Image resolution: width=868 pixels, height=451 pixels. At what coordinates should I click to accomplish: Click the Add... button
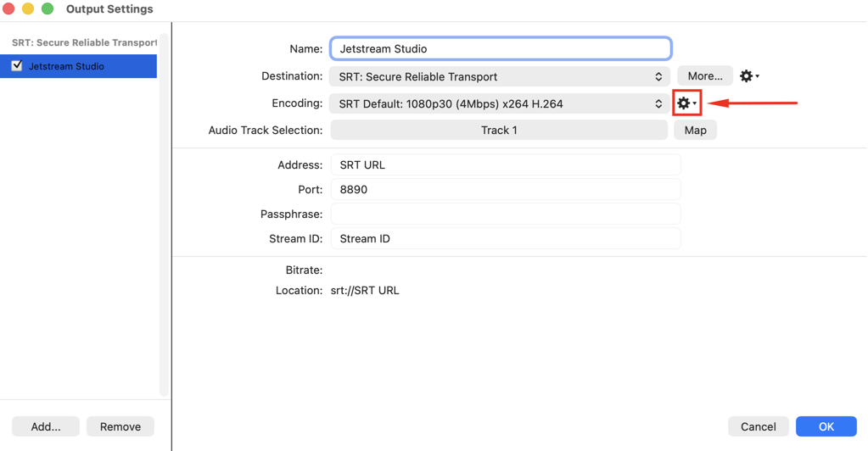click(x=46, y=426)
